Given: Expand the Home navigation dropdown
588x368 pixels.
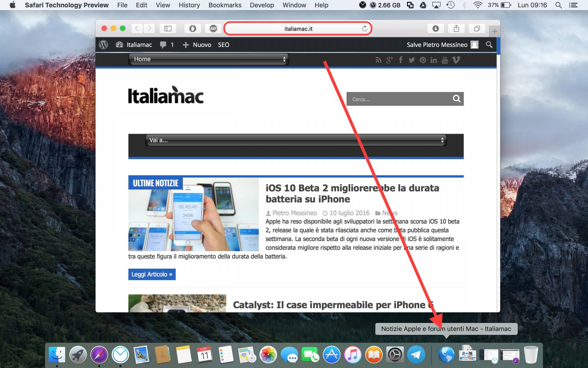Looking at the screenshot, I should pos(209,59).
